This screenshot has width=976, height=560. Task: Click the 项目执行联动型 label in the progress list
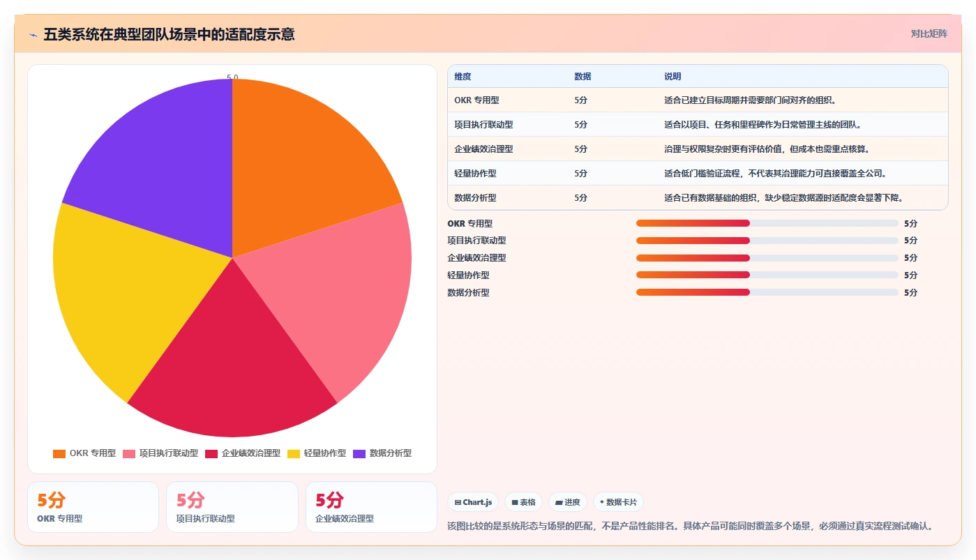pos(476,241)
